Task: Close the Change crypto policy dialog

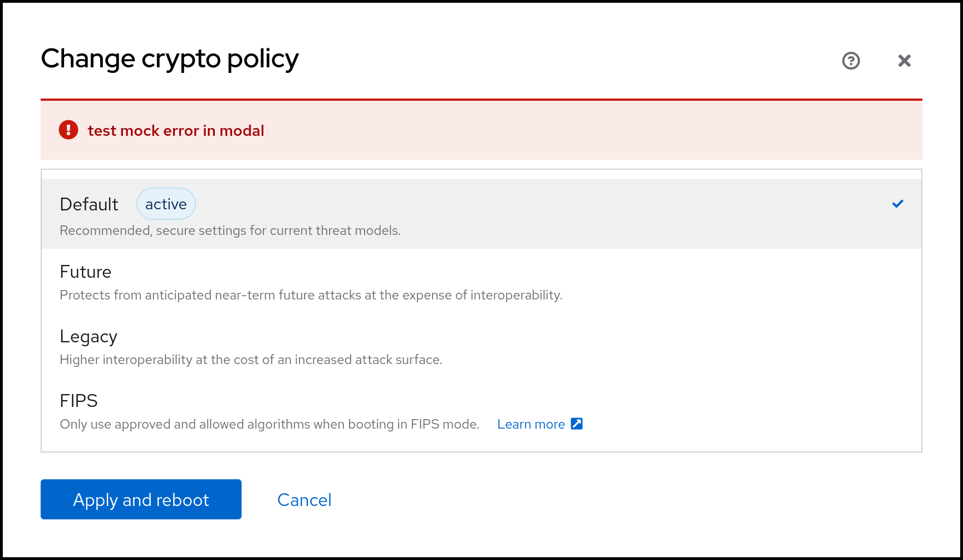Action: (905, 61)
